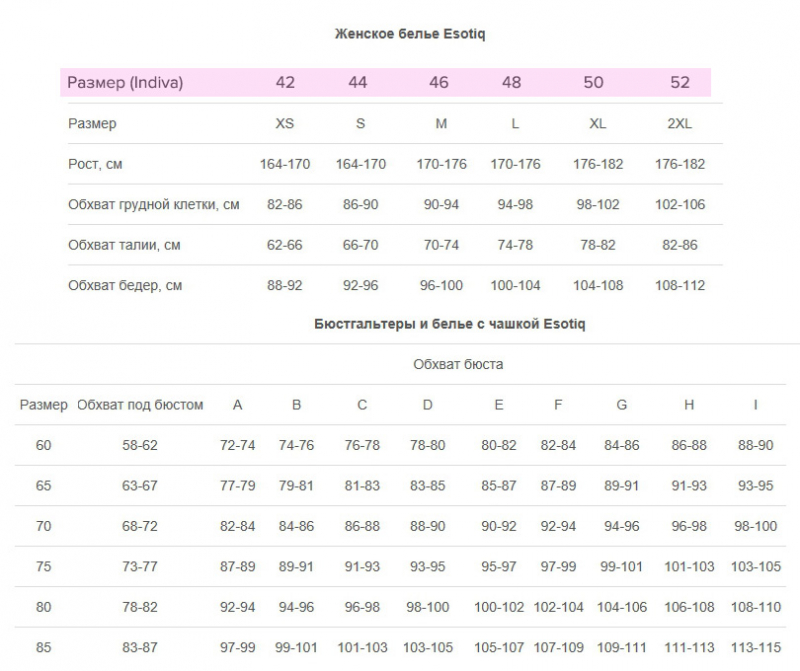Click the Бюстгальтеры и белье с чашкой heading

(x=449, y=324)
